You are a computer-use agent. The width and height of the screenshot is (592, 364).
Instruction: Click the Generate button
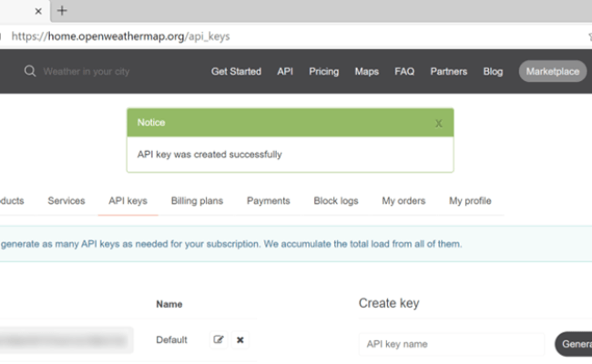click(x=574, y=344)
